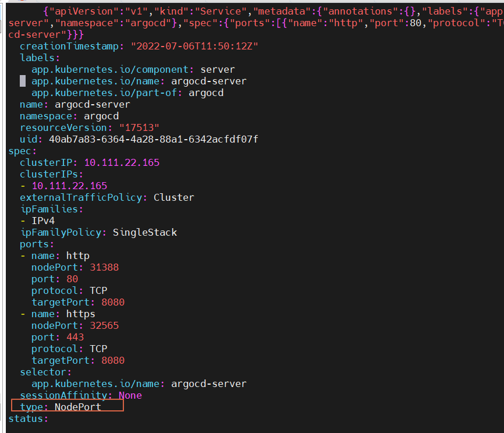504x433 pixels.
Task: Click 'app.kubernetes.io/part-of' label key
Action: [104, 93]
